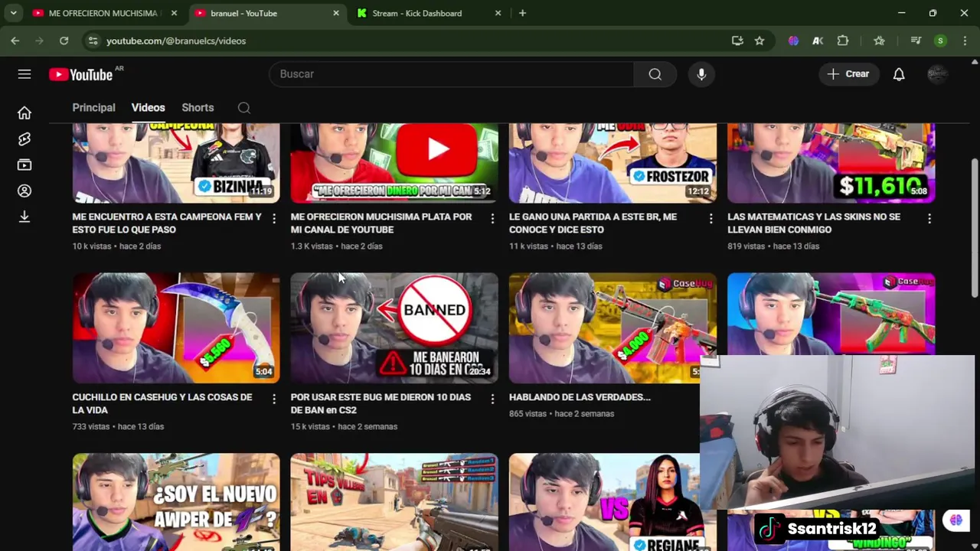Play the FROSTEZOR thumbnail video
The image size is (980, 551).
(x=612, y=163)
